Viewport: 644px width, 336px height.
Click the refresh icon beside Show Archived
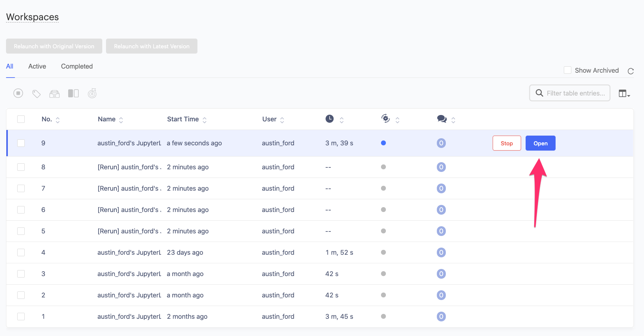click(x=631, y=71)
